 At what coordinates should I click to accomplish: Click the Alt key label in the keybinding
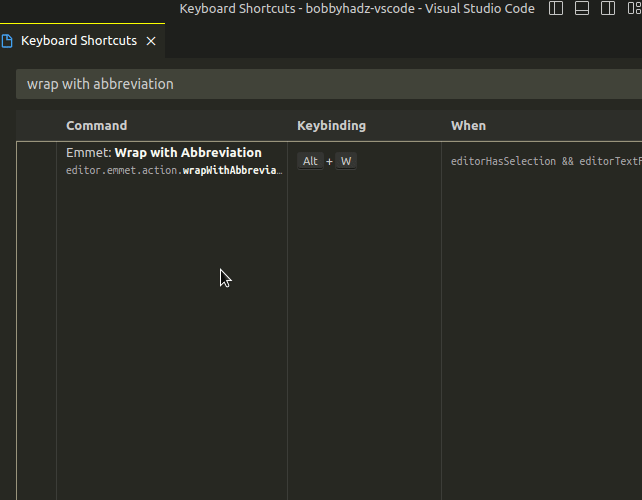(310, 161)
